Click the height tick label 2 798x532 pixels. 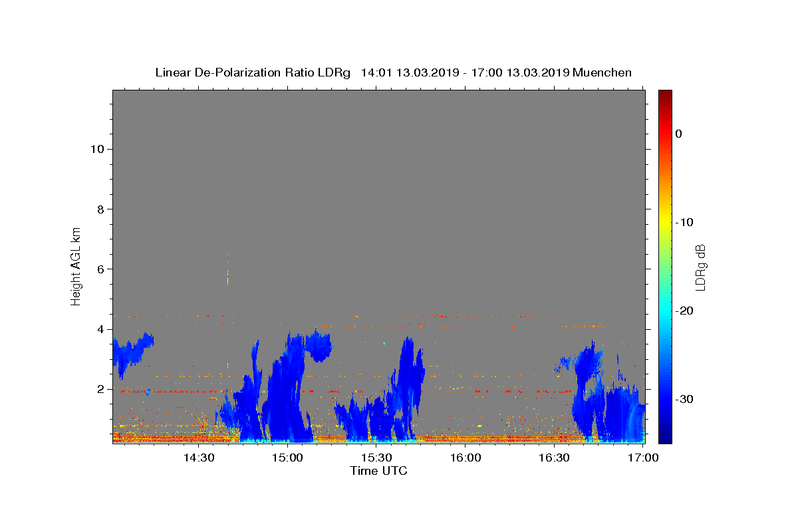coord(100,389)
